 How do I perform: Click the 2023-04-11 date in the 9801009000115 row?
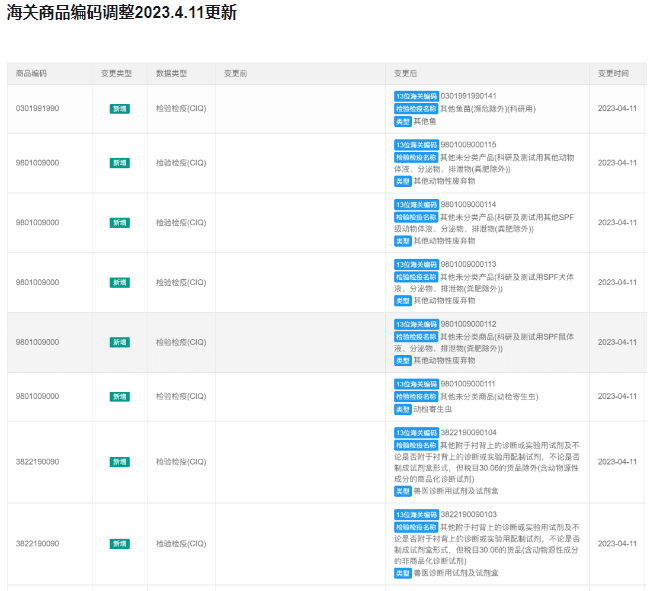click(617, 162)
